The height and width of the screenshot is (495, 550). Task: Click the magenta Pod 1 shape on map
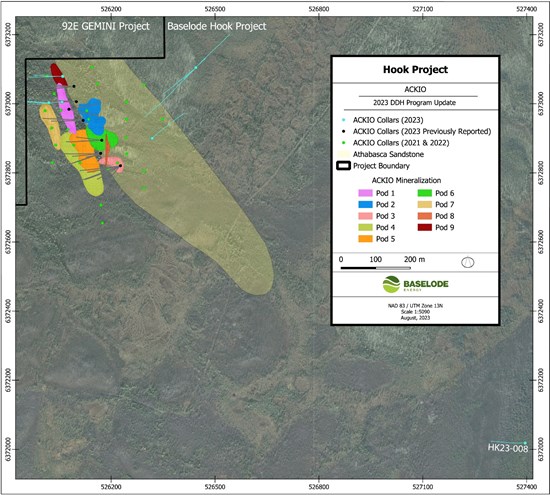click(66, 109)
